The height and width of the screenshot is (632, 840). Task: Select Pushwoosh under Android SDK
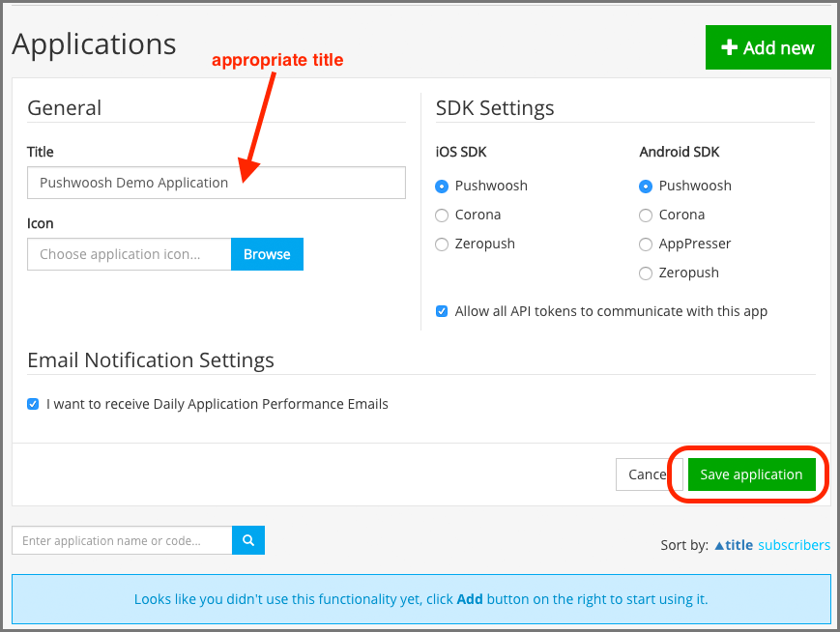[646, 187]
